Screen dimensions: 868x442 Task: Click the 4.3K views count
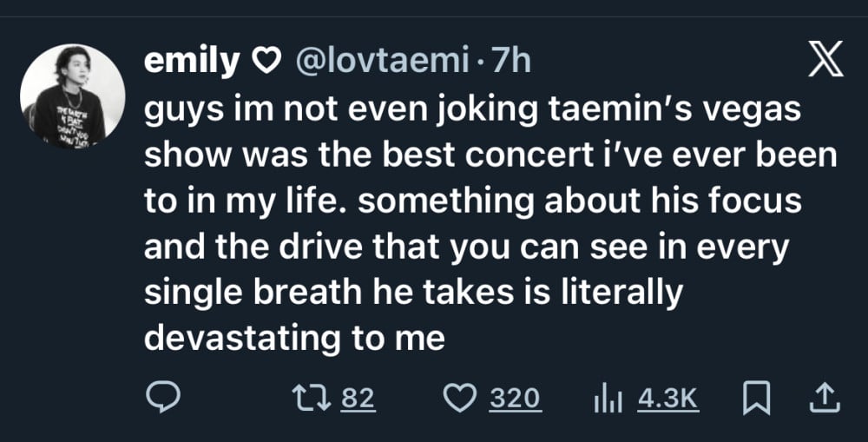[x=667, y=399]
